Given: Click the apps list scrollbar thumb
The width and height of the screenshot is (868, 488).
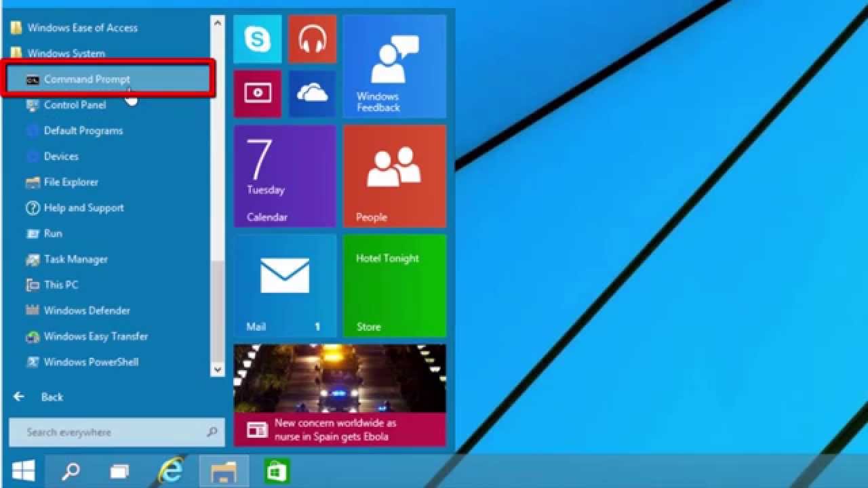Looking at the screenshot, I should [x=217, y=313].
